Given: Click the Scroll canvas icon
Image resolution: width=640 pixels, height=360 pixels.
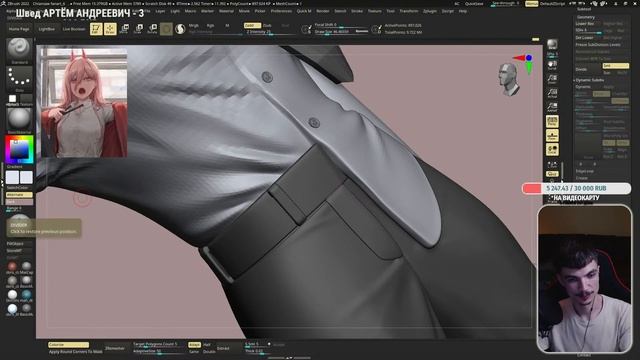Looking at the screenshot, I should pos(552,66).
